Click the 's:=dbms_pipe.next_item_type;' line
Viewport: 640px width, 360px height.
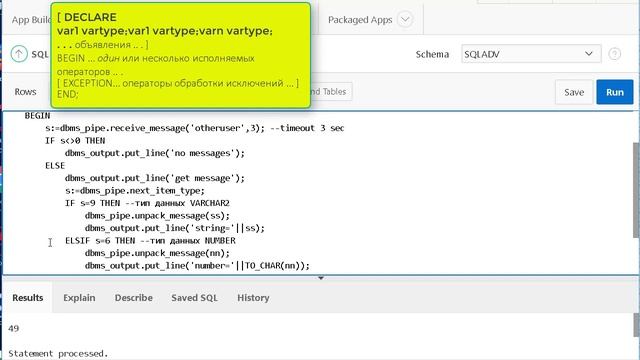(x=135, y=191)
